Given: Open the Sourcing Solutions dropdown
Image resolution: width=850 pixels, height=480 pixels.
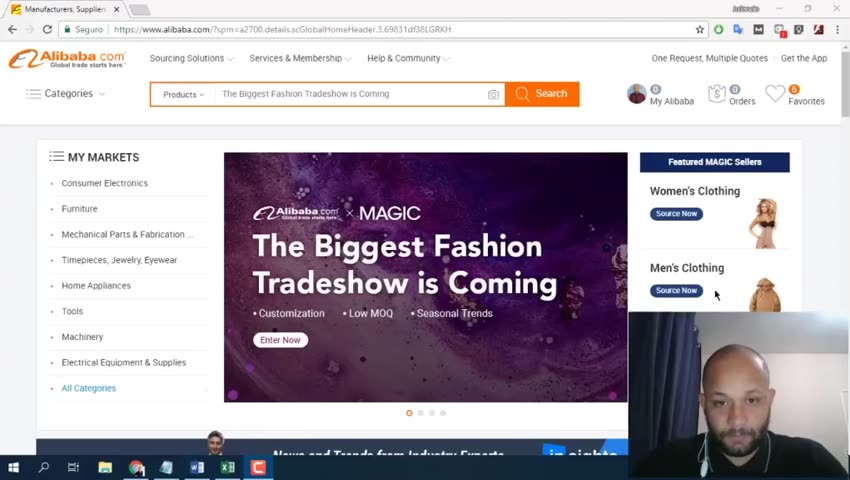Looking at the screenshot, I should coord(191,58).
